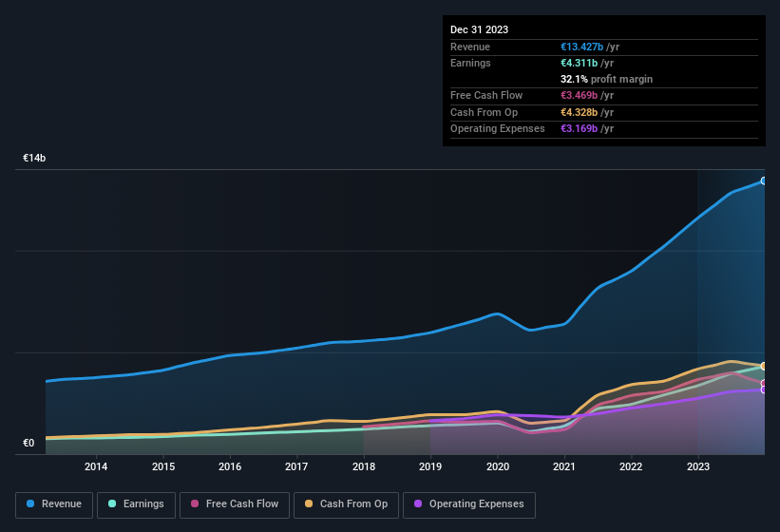Select the 2018 x-axis year label
780x532 pixels.
tap(363, 466)
